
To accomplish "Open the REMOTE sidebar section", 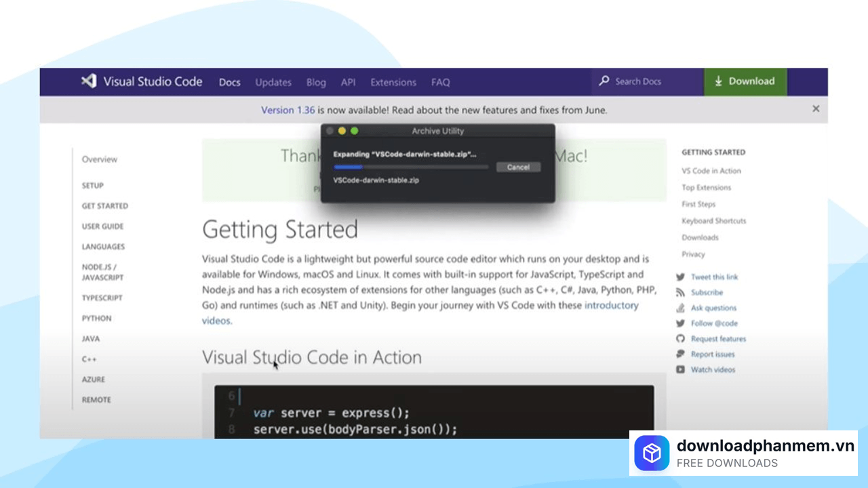I will (x=96, y=400).
